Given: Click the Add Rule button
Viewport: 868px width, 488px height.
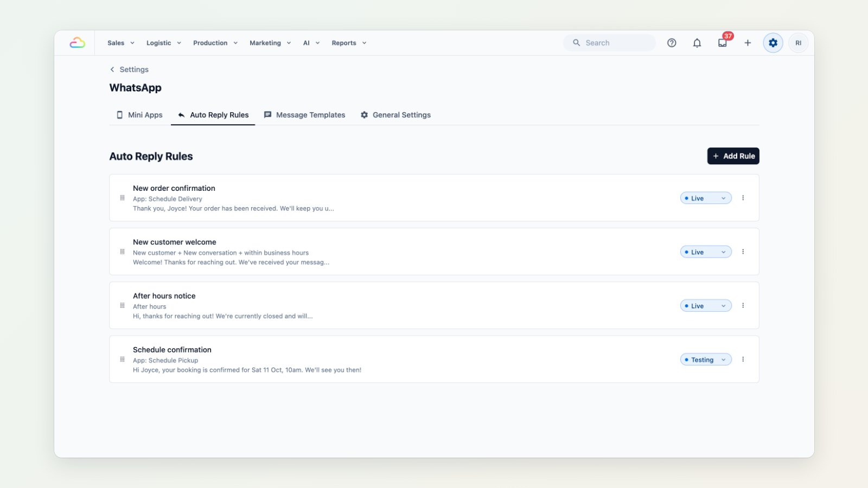Looking at the screenshot, I should coord(733,156).
